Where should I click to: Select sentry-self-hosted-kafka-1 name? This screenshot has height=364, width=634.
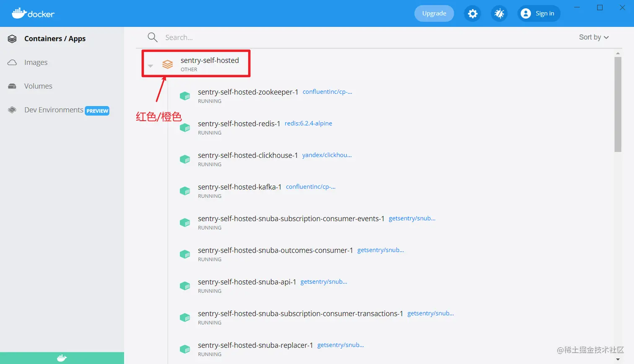(x=239, y=187)
